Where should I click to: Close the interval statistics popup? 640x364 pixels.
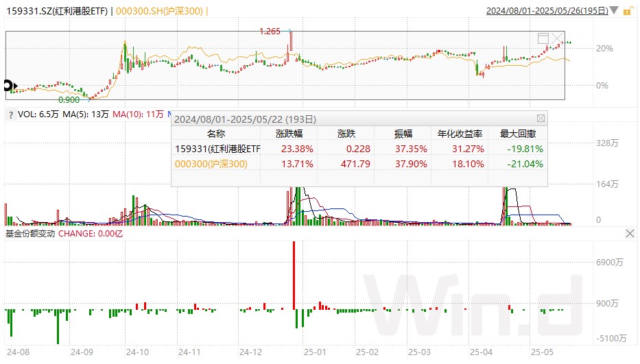(541, 119)
